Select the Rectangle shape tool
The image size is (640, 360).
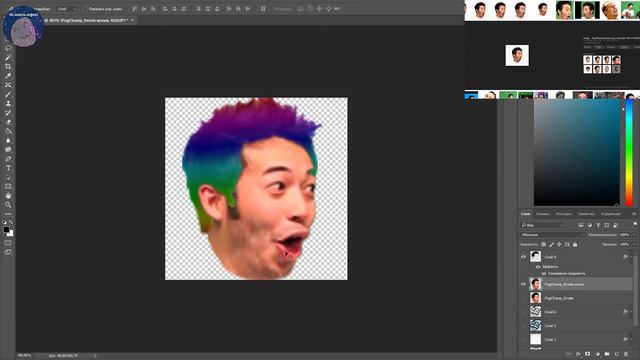(8, 187)
